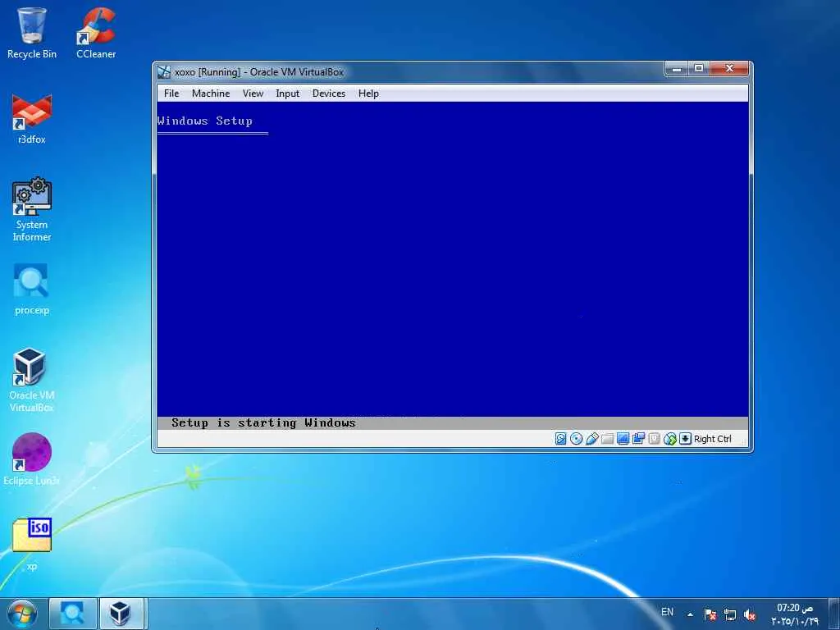
Task: Click the shared folders status icon
Action: (x=607, y=439)
